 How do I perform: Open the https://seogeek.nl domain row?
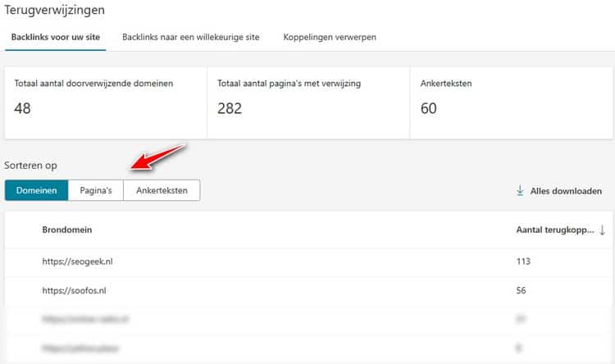tap(308, 262)
